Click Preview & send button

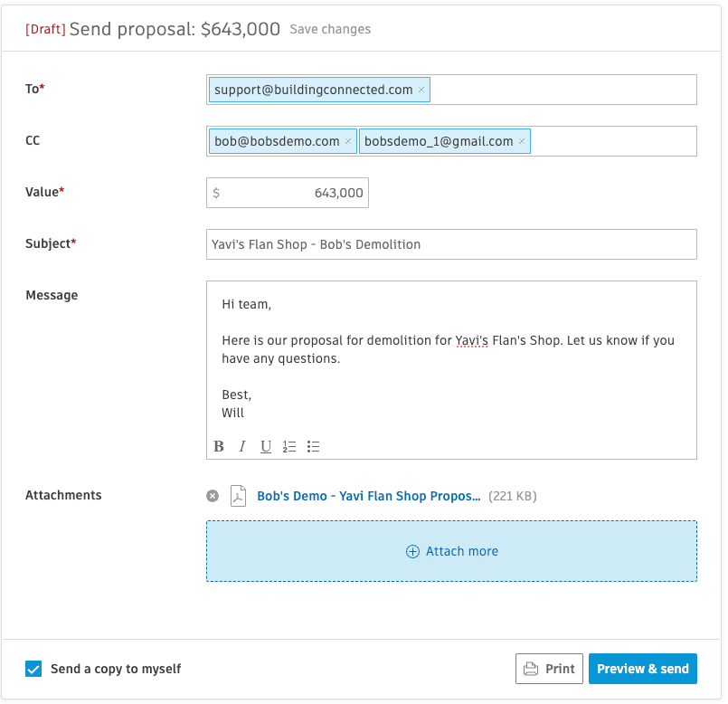(x=643, y=669)
